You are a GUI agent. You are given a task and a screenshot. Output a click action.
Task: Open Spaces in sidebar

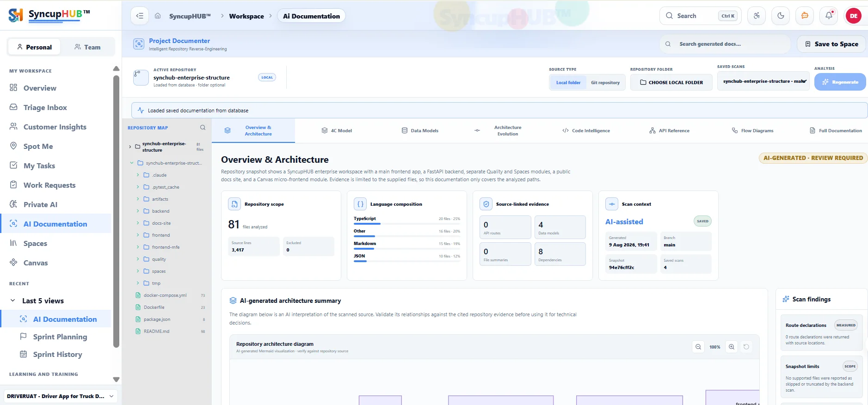(x=55, y=243)
